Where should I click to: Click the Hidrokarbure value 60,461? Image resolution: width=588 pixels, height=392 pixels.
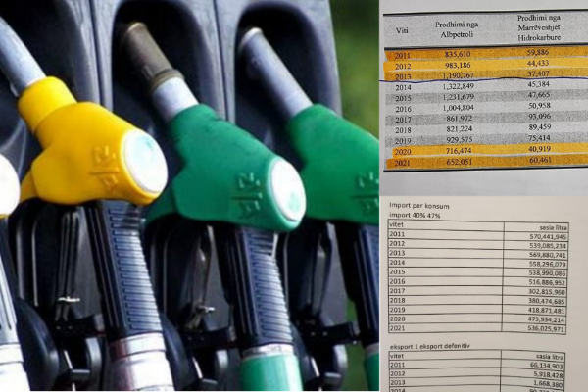(540, 161)
